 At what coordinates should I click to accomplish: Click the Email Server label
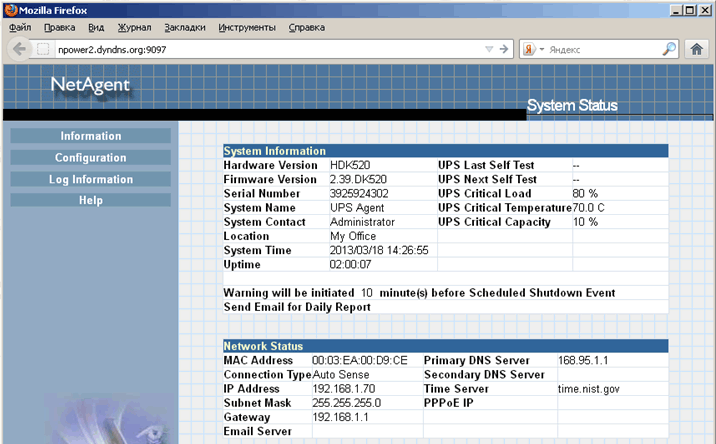click(258, 431)
